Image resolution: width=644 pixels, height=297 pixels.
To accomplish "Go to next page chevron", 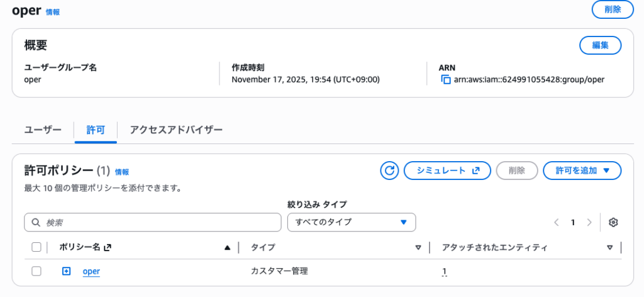I will click(x=589, y=222).
